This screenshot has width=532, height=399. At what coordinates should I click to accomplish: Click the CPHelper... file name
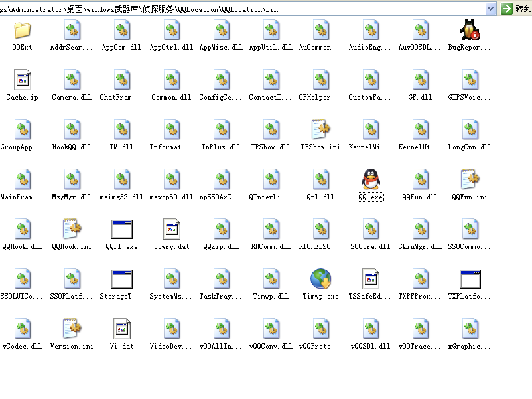coord(320,98)
